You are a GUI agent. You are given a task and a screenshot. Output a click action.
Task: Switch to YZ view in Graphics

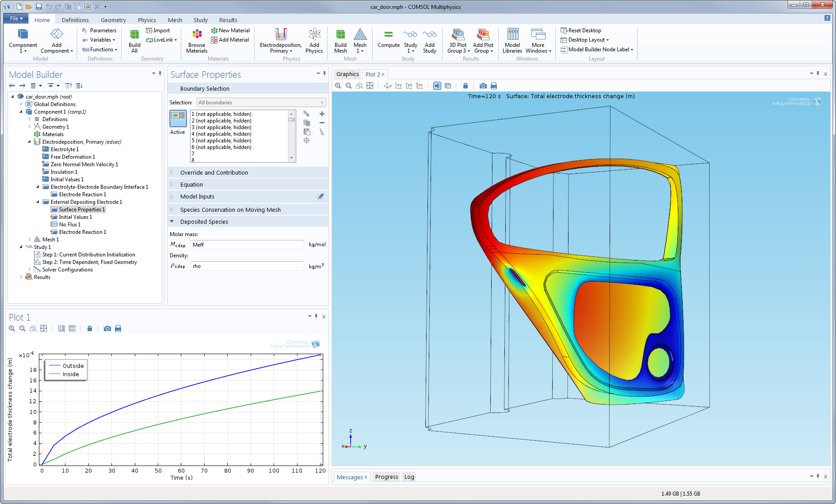[409, 86]
